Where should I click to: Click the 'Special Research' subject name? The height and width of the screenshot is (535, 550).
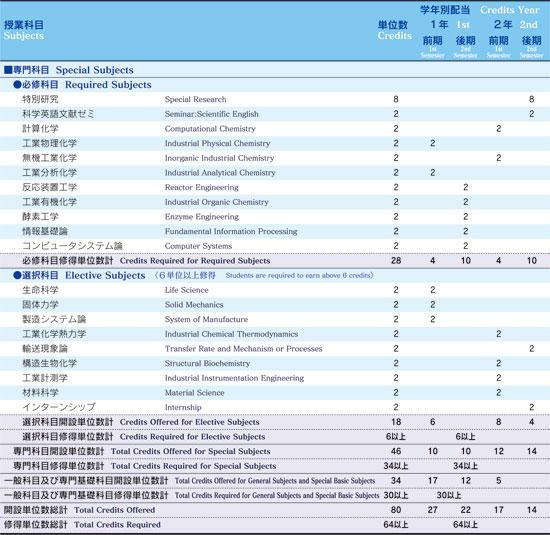tap(195, 100)
